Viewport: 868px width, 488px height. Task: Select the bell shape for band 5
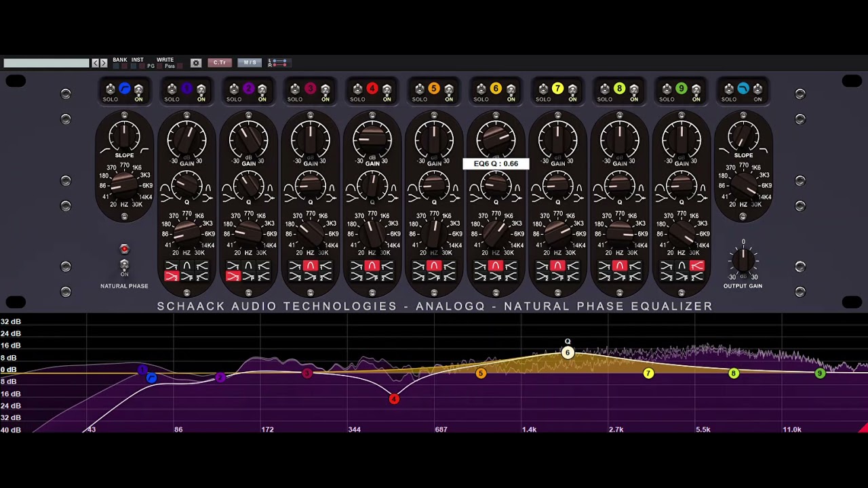(x=434, y=266)
